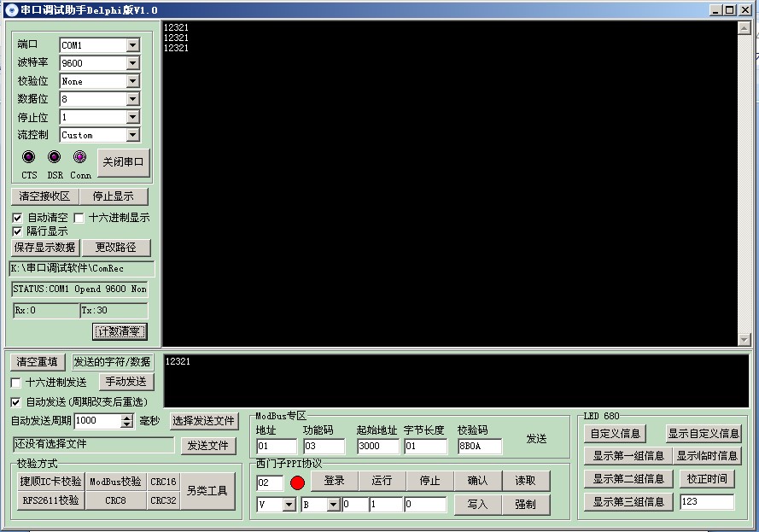This screenshot has height=532, width=759.
Task: Click the 自动发送周期 1000 field
Action: point(98,421)
